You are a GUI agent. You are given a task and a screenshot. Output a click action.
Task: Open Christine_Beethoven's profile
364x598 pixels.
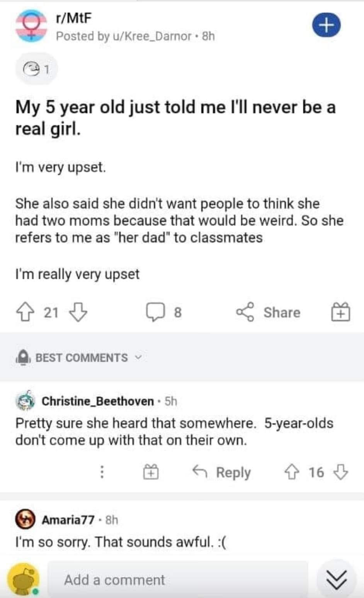97,401
